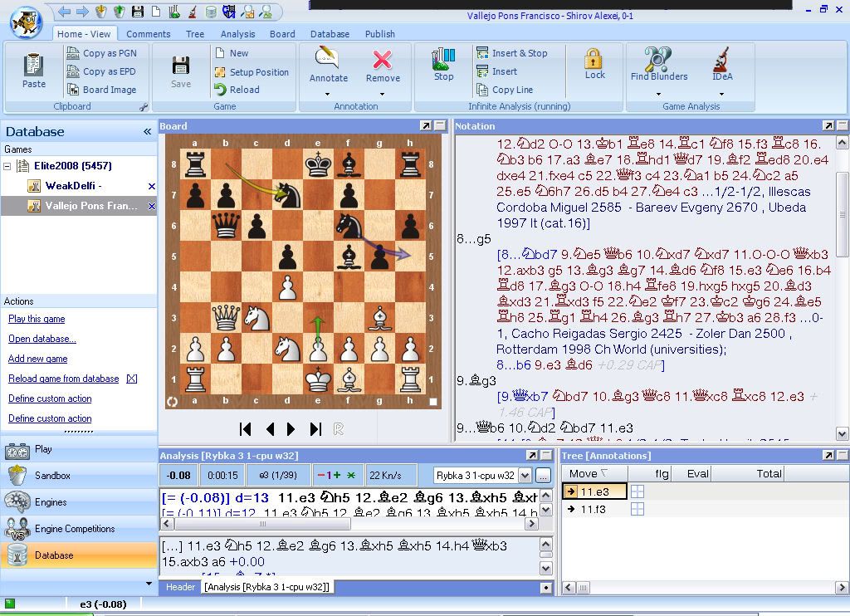Open the Find Blunders dropdown arrow
This screenshot has height=616, width=850.
click(658, 95)
